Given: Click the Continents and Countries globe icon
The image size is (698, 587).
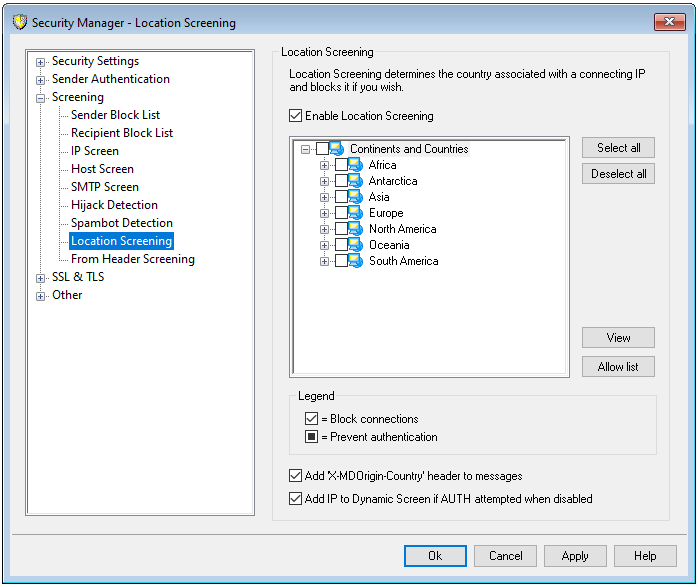Looking at the screenshot, I should [x=337, y=149].
